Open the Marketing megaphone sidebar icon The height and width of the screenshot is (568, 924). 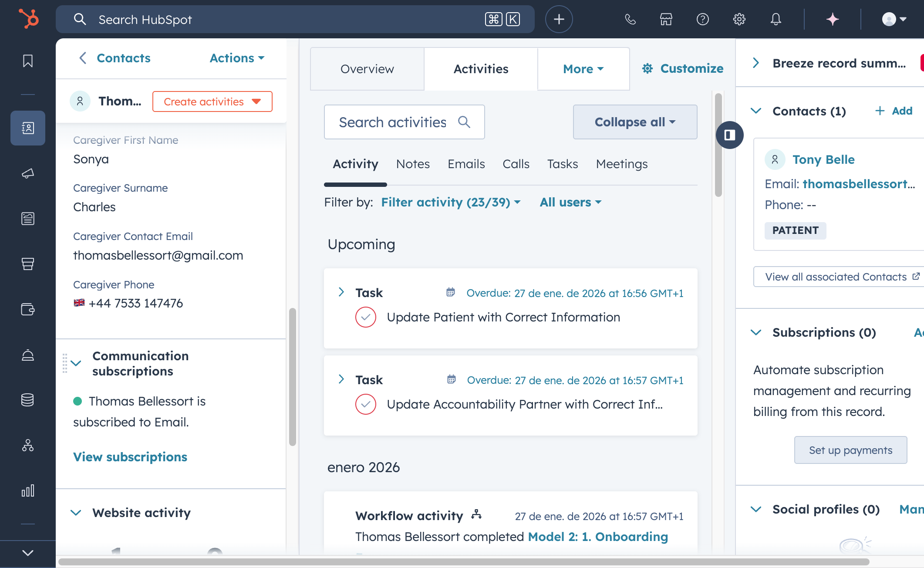[x=28, y=173]
